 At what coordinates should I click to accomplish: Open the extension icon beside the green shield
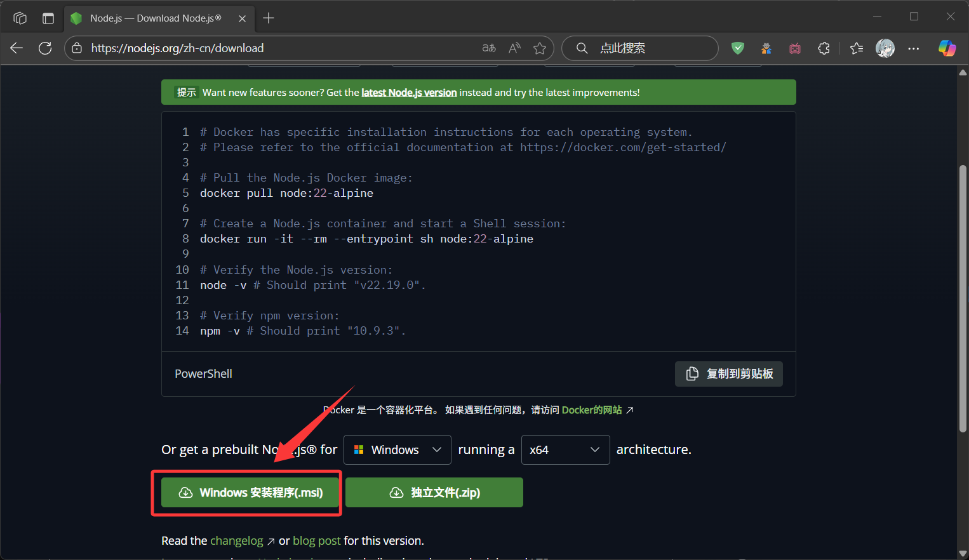pyautogui.click(x=766, y=48)
